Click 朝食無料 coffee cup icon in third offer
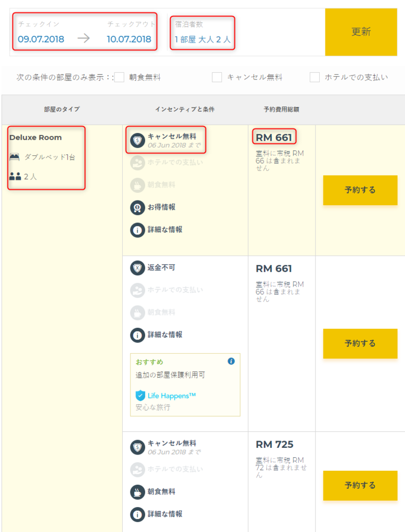This screenshot has height=532, width=405. pyautogui.click(x=137, y=492)
